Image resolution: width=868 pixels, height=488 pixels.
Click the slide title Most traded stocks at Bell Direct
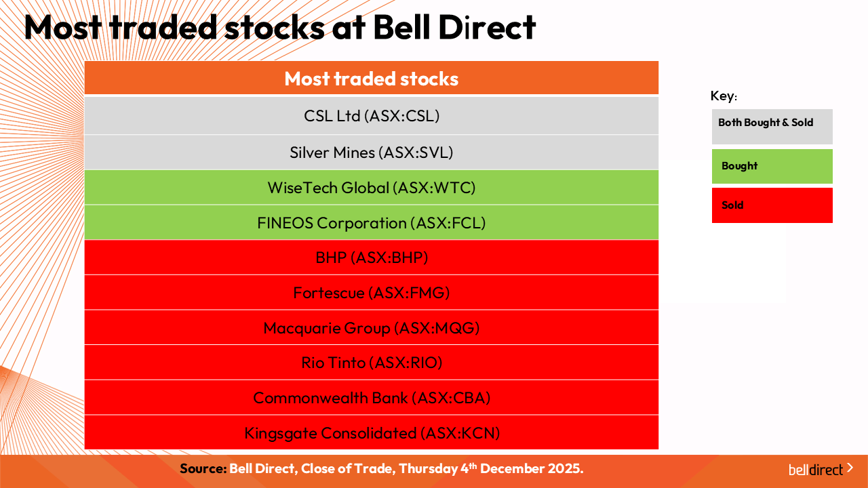[x=279, y=27]
